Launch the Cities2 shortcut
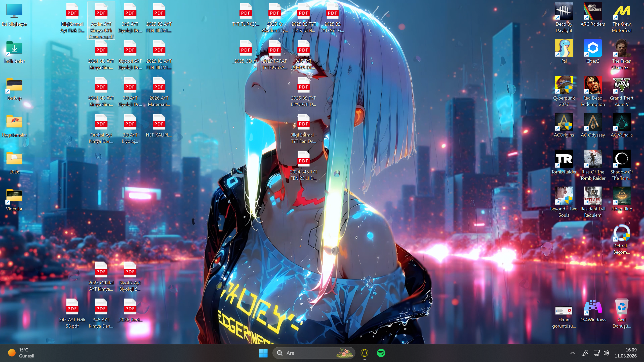This screenshot has height=362, width=644. pyautogui.click(x=593, y=52)
